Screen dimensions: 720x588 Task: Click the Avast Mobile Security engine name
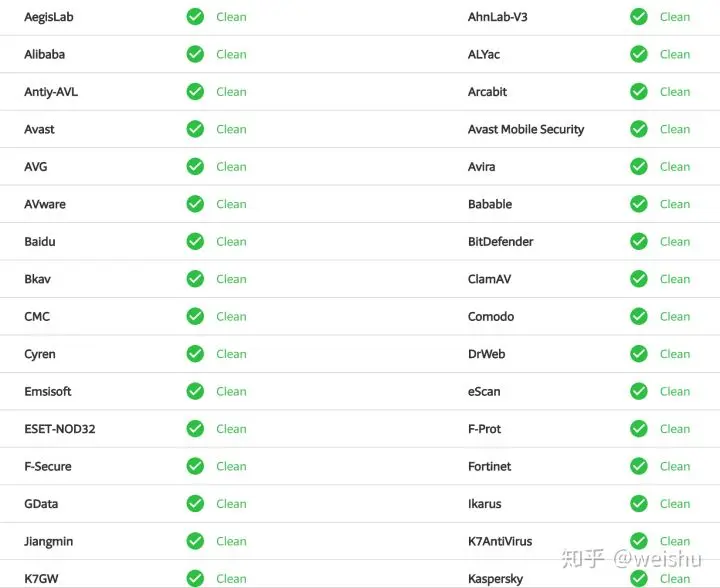click(526, 129)
